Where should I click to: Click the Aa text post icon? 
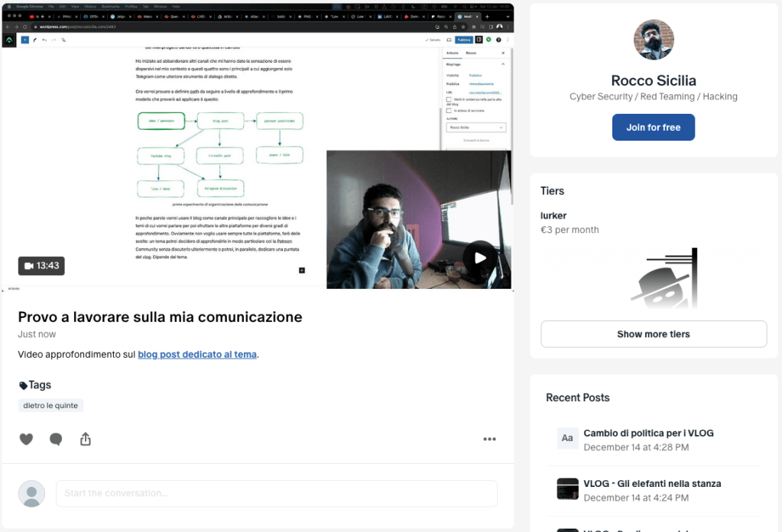(x=567, y=438)
